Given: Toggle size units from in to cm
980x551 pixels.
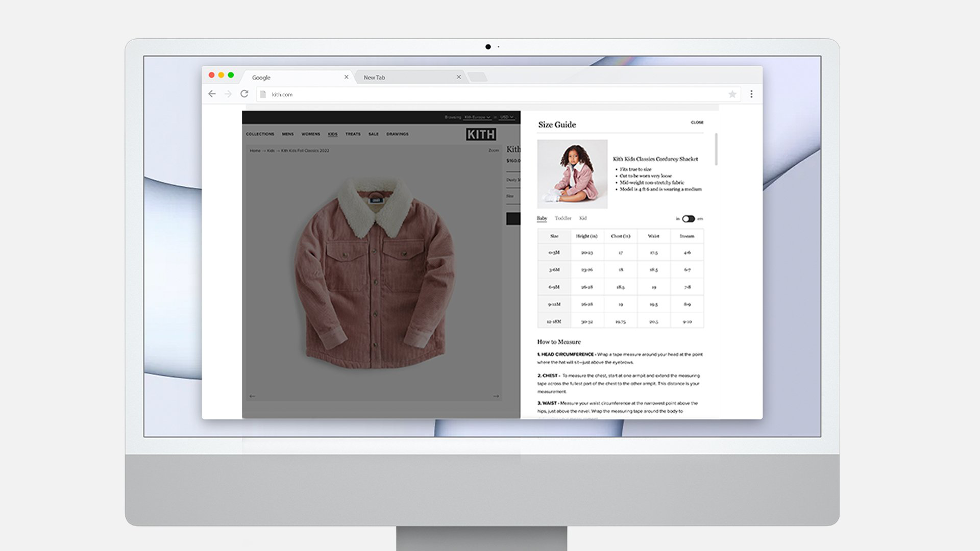Looking at the screenshot, I should tap(688, 219).
